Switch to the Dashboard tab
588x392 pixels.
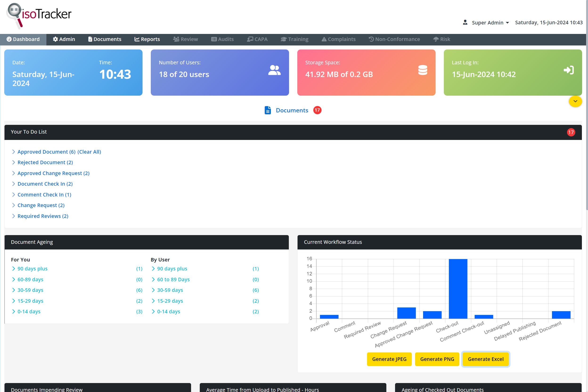pos(23,39)
